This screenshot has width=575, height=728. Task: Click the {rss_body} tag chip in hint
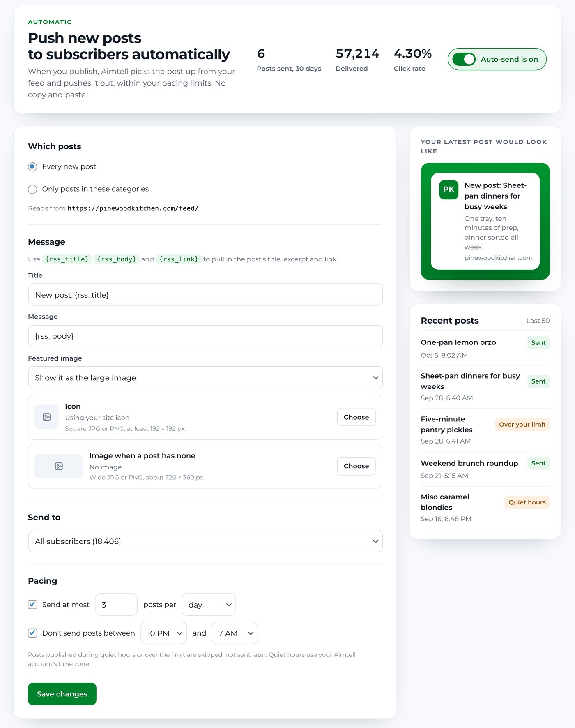[117, 259]
